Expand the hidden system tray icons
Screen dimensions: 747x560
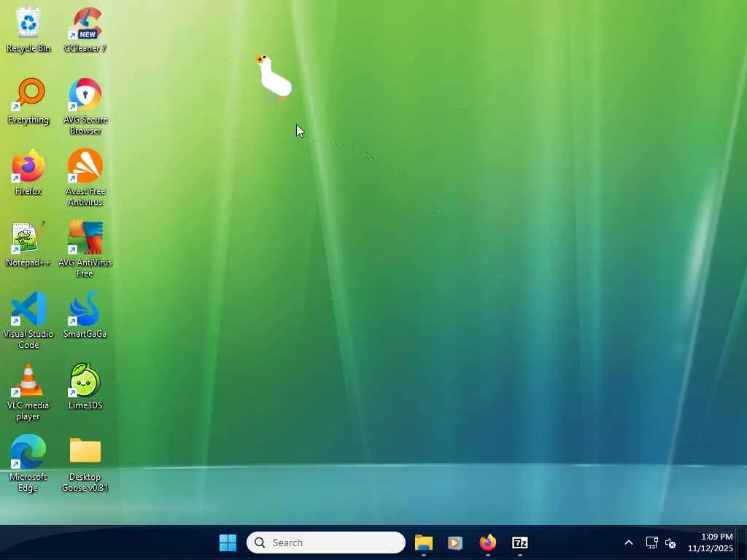click(629, 542)
